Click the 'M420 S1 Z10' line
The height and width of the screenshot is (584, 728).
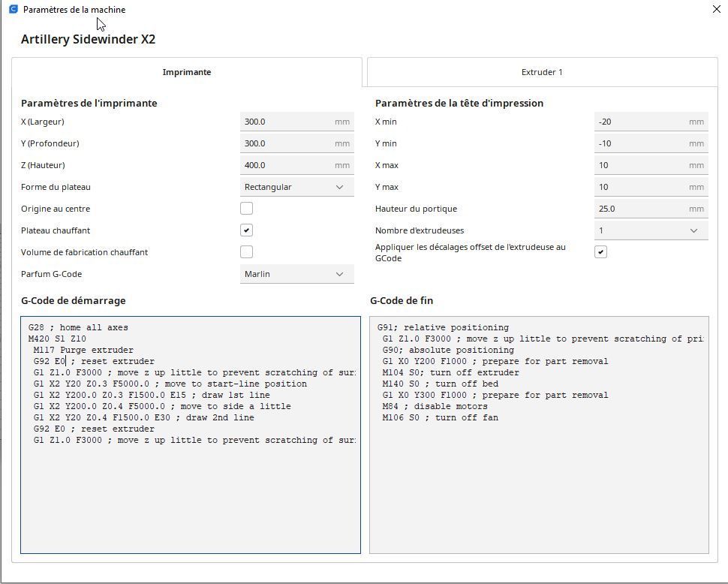(x=57, y=339)
